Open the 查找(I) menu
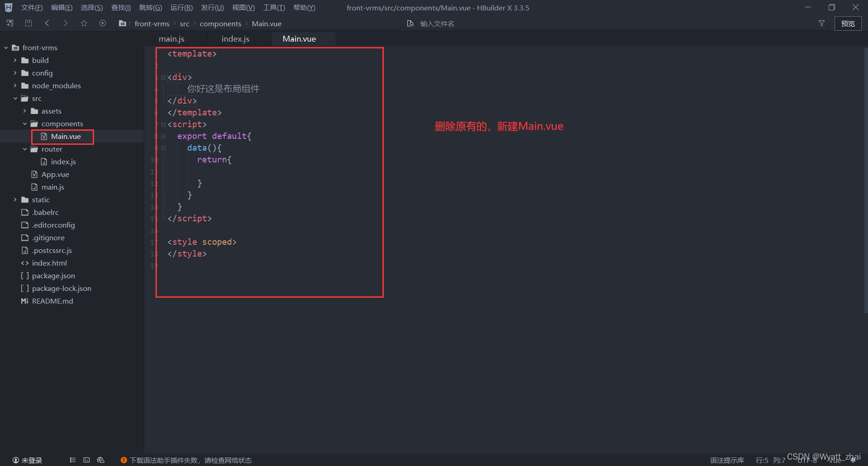 pos(121,8)
